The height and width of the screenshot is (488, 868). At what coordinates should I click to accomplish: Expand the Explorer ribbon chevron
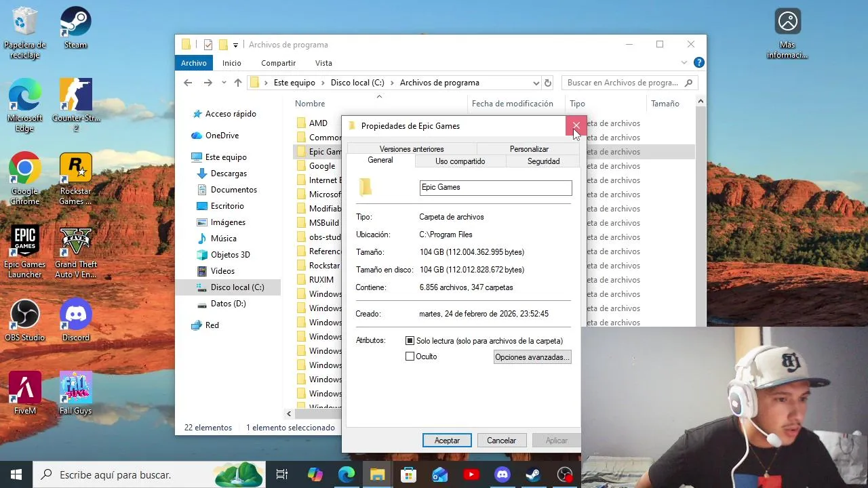[x=684, y=62]
